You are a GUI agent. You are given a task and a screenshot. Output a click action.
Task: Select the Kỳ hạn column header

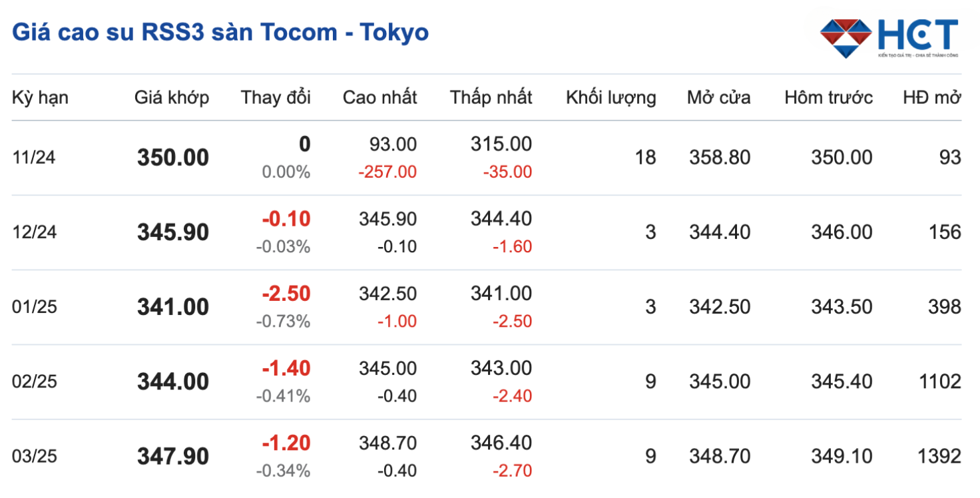pos(40,97)
